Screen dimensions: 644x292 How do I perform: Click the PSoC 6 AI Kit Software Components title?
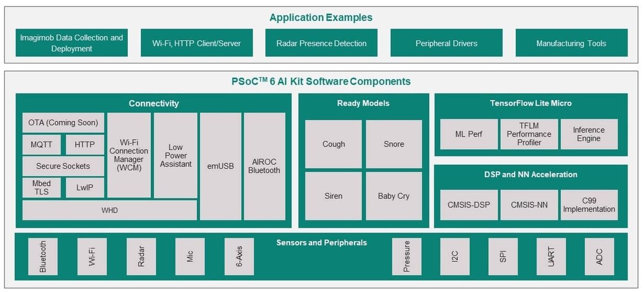pos(321,82)
